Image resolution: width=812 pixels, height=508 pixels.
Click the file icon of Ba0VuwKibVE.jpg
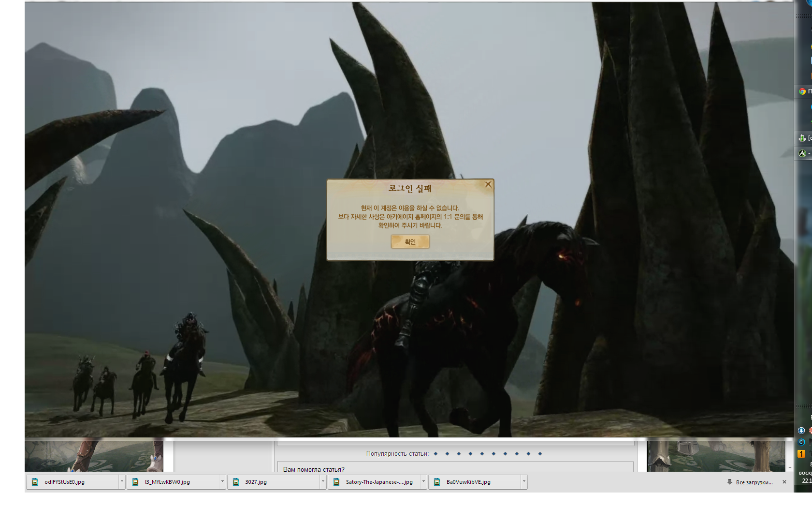(437, 482)
